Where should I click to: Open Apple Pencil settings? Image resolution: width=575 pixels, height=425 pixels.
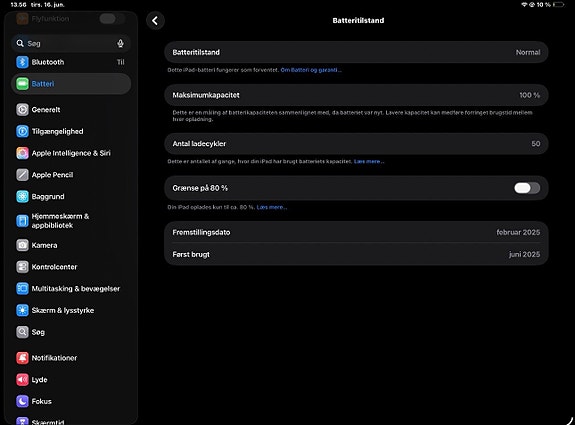(71, 175)
